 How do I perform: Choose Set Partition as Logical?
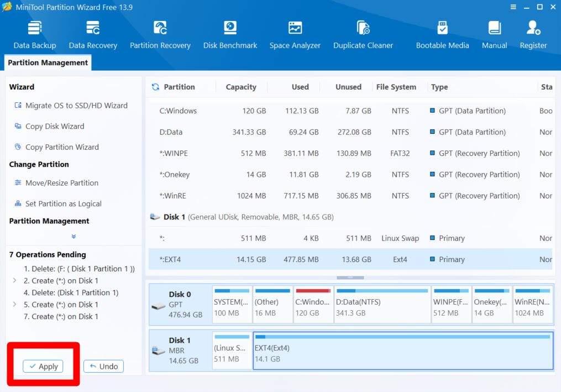[58, 203]
